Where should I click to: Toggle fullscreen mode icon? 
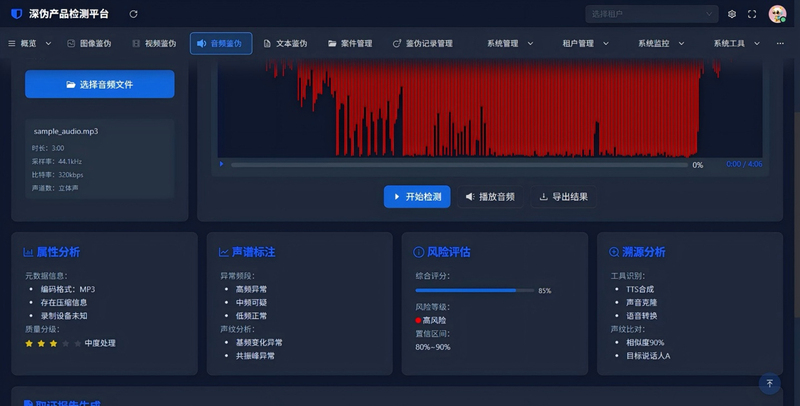pos(752,14)
